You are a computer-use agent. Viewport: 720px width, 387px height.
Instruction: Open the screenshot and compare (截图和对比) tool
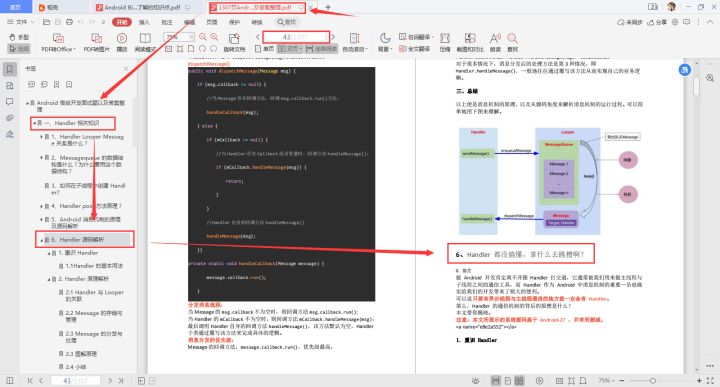tap(470, 43)
